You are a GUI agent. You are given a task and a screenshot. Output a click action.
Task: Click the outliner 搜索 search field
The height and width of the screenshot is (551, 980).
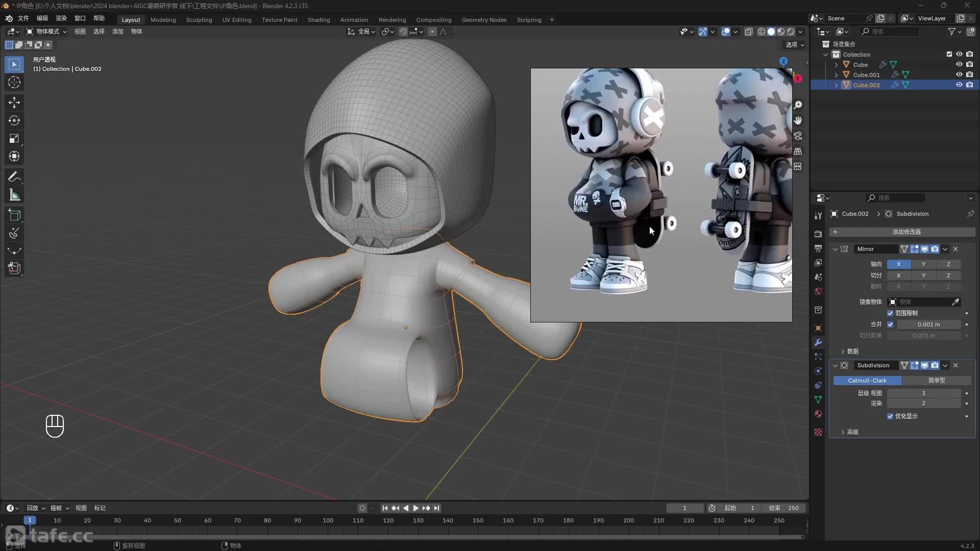890,32
